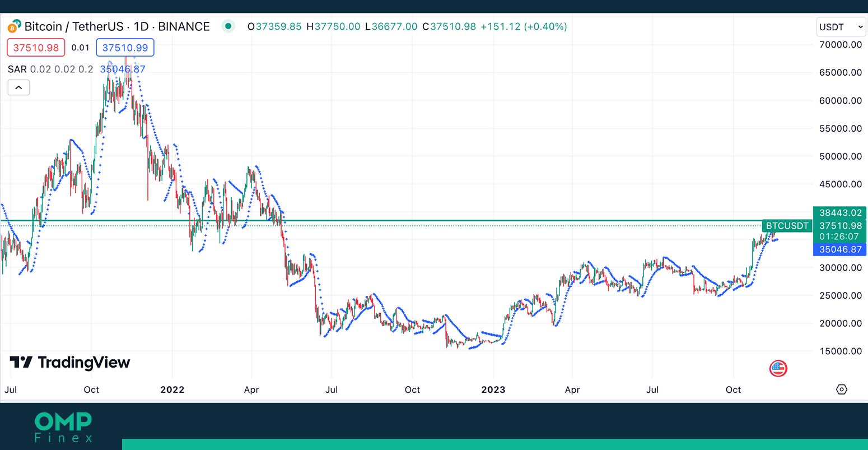This screenshot has height=450, width=868.
Task: Click the Bitcoin symbol icon beside the title
Action: [x=14, y=26]
